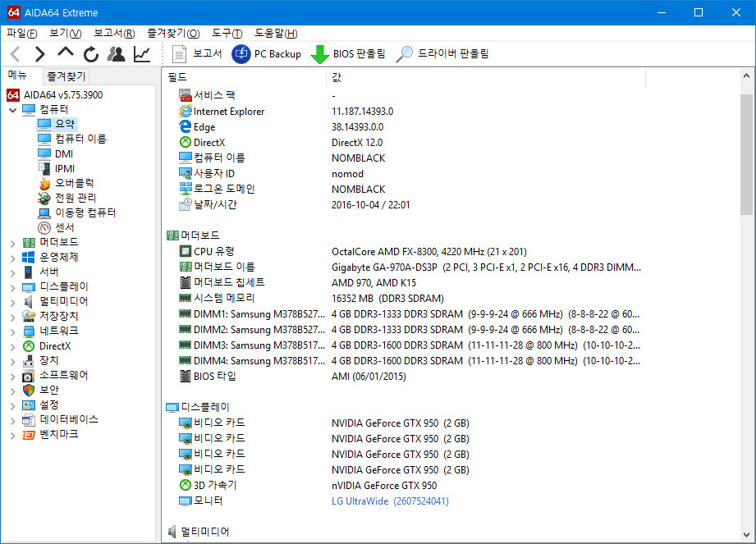Click the up-level arrow toolbar icon
This screenshot has height=544, width=756.
click(x=65, y=53)
